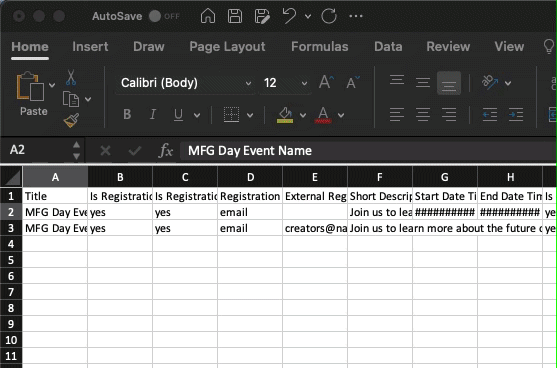This screenshot has height=368, width=557.
Task: Cancel formula entry with the X icon
Action: click(x=106, y=151)
